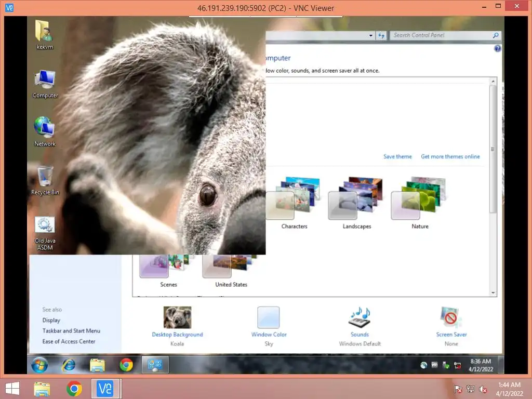Image resolution: width=532 pixels, height=399 pixels.
Task: Select Control Panel button on remote taskbar
Action: pos(155,365)
